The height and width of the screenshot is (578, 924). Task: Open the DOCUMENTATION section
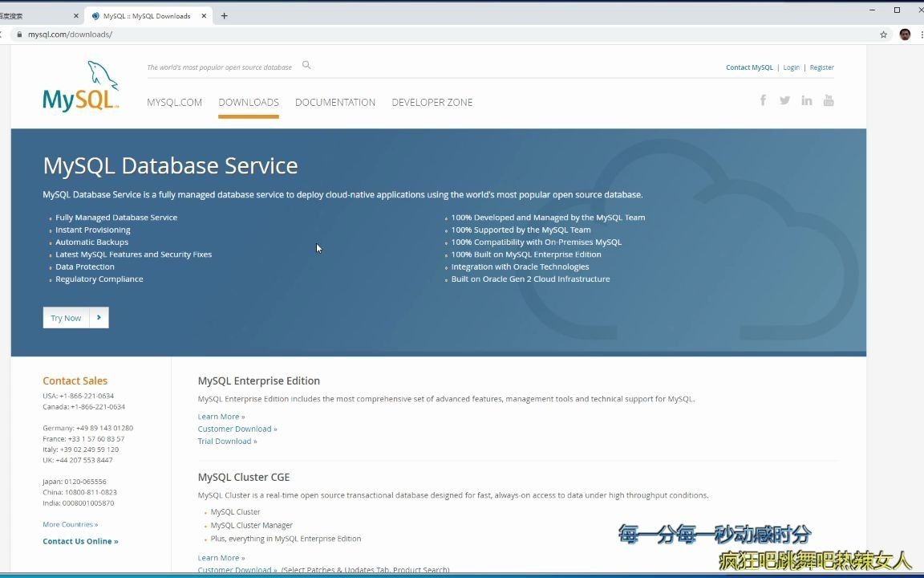335,102
